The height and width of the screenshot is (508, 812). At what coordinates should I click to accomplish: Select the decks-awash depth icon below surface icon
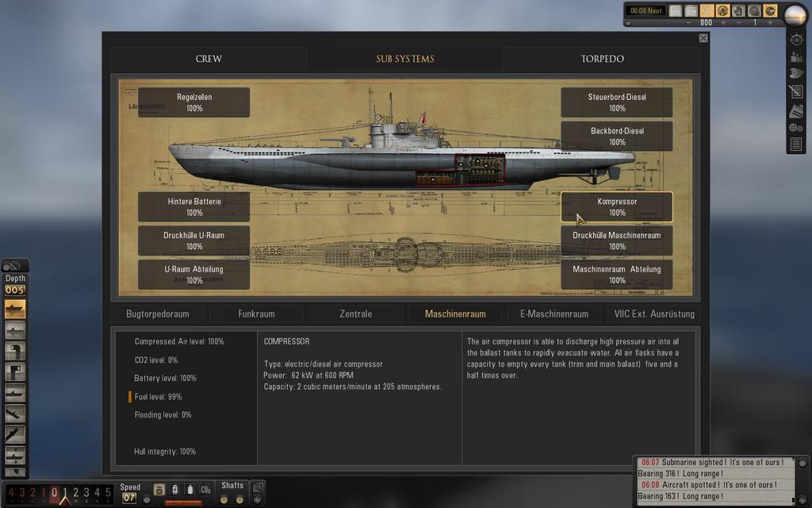click(x=15, y=329)
